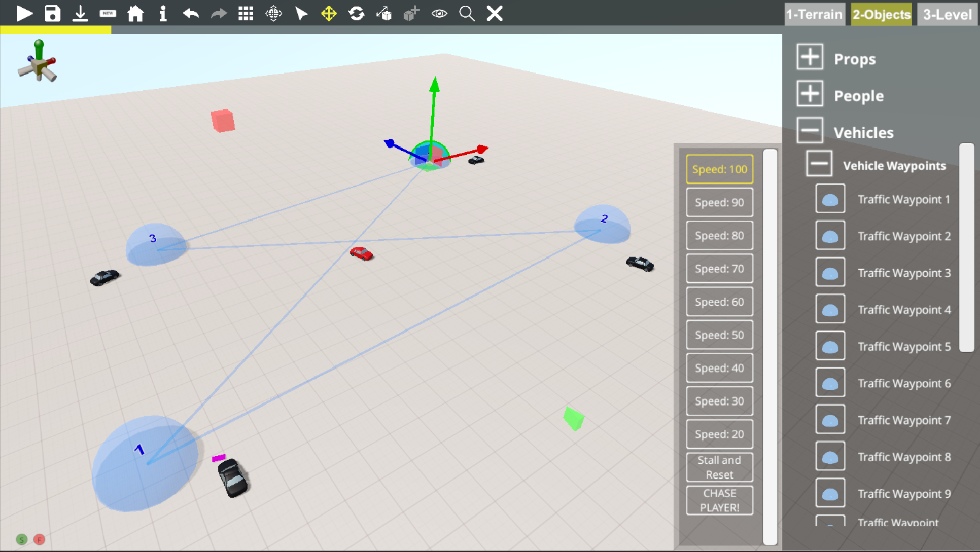The image size is (980, 552).
Task: Expand the People category
Action: click(809, 93)
